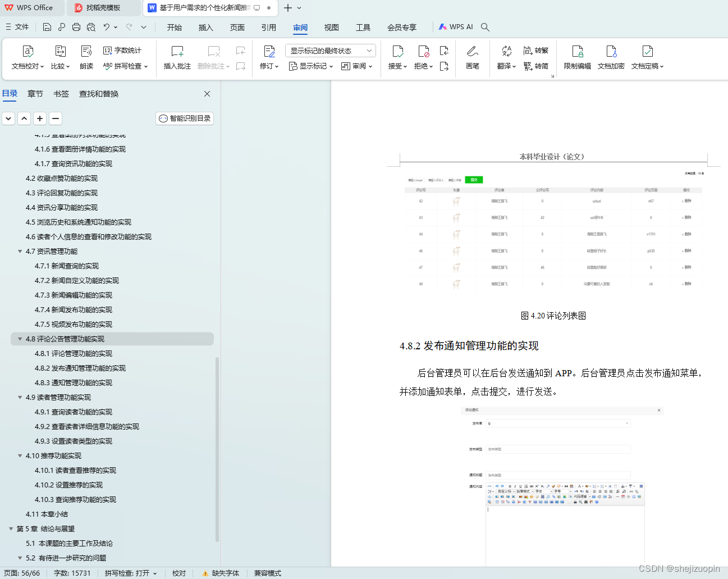The height and width of the screenshot is (579, 728).
Task: Switch to the 视图 ribbon tab
Action: 331,26
